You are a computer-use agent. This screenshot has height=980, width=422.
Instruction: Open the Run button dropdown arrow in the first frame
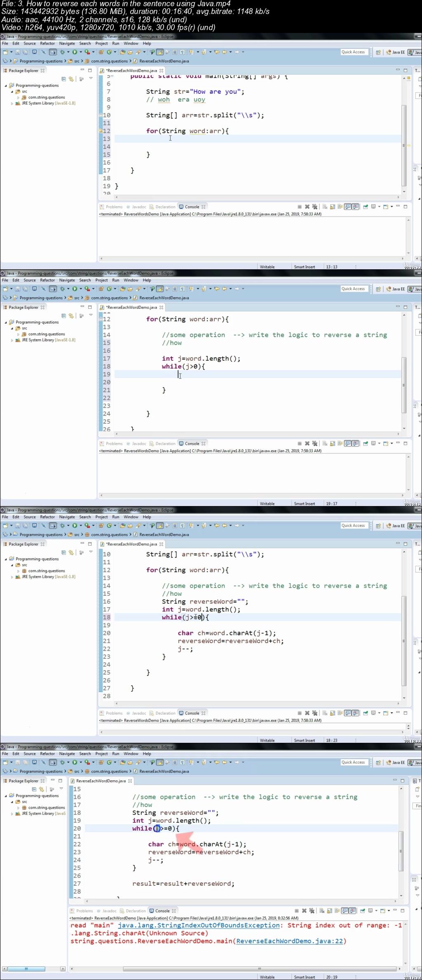(x=80, y=52)
